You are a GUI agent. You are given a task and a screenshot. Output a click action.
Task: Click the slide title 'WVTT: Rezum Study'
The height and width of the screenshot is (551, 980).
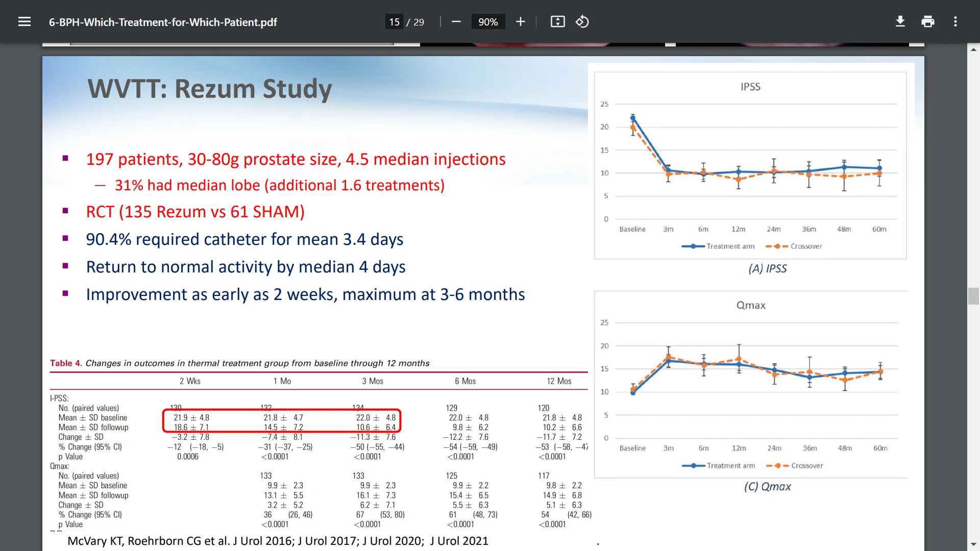point(210,89)
